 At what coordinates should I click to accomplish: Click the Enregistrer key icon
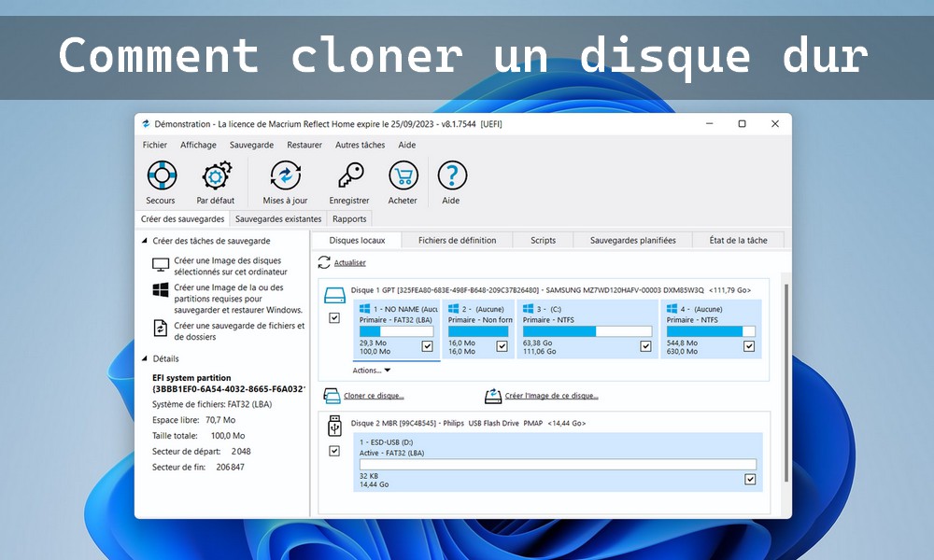tap(349, 175)
